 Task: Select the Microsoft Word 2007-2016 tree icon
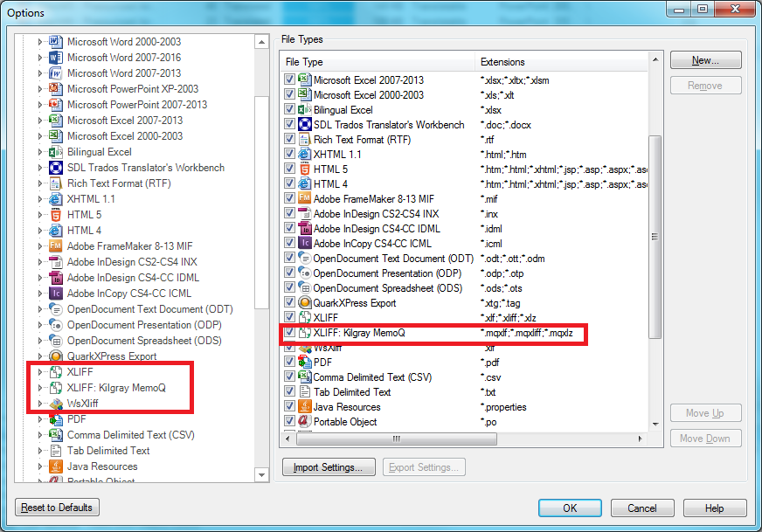(56, 58)
